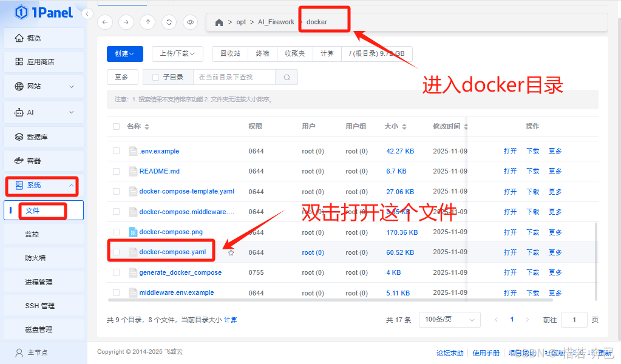Click the file list vertical scrollbar
This screenshot has height=364, width=621.
click(x=596, y=261)
